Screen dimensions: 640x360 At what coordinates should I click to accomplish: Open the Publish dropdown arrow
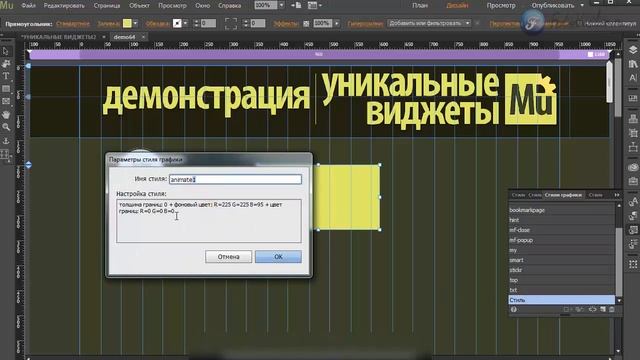tap(582, 5)
